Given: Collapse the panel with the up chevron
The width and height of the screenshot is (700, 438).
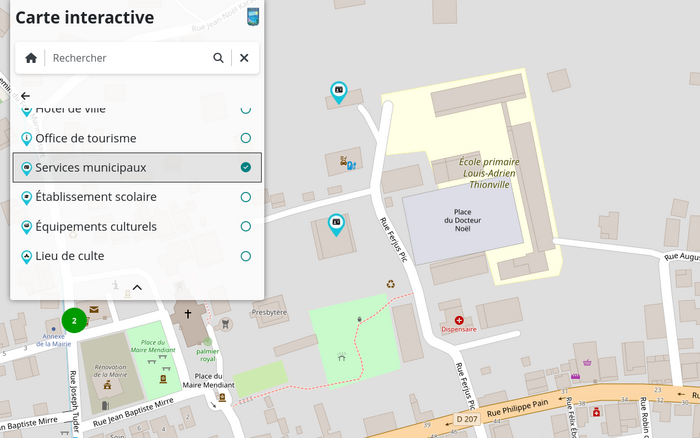Looking at the screenshot, I should (x=137, y=287).
